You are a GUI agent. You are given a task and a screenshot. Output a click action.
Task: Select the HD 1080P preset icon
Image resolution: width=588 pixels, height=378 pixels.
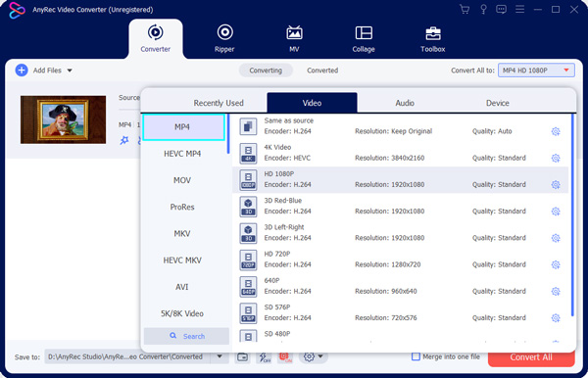[248, 180]
